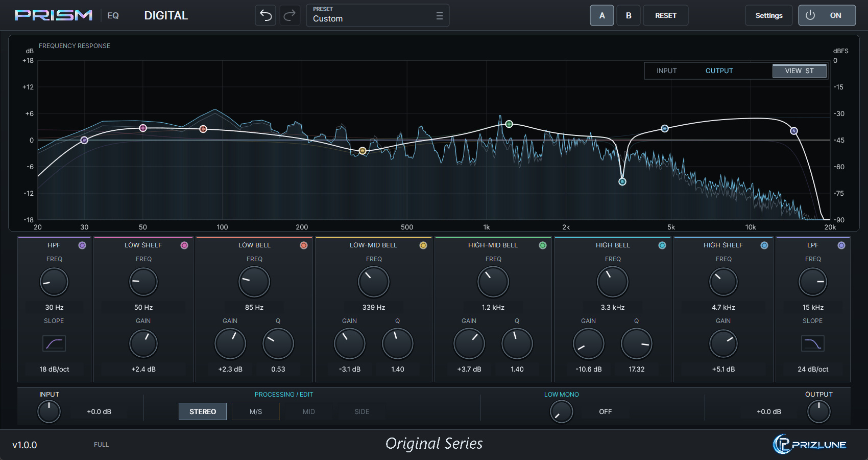Open the Settings button
868x460 pixels.
[x=769, y=15]
